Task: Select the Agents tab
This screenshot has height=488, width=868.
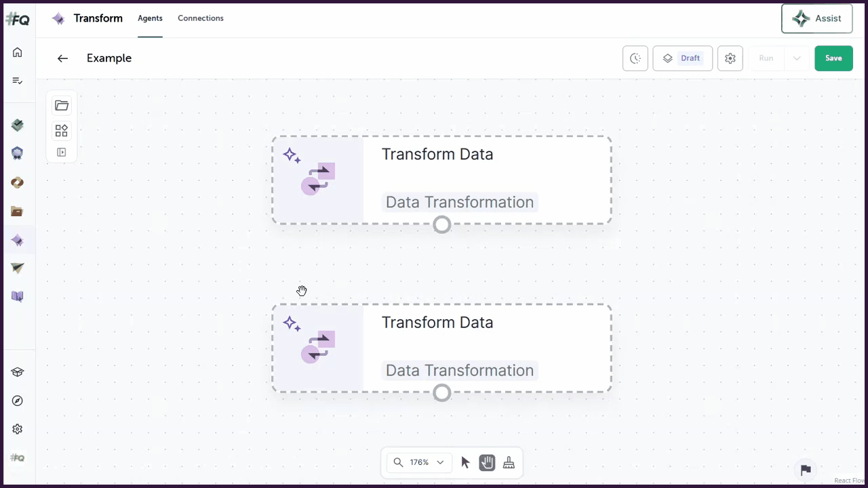Action: 150,18
